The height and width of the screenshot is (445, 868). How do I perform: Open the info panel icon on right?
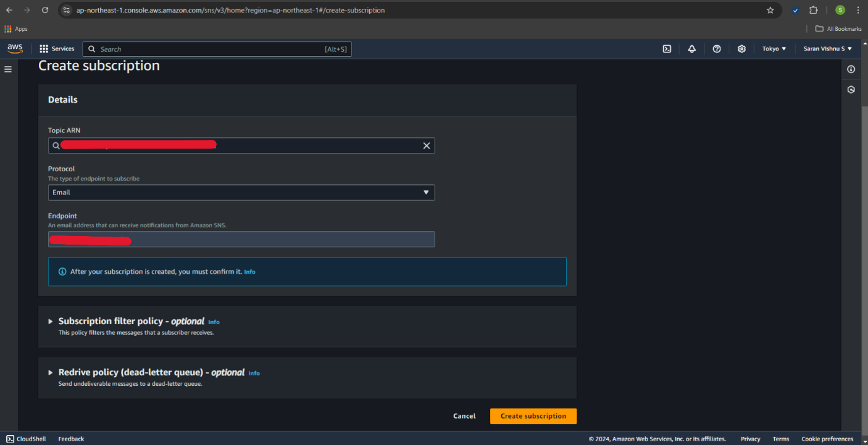[851, 69]
